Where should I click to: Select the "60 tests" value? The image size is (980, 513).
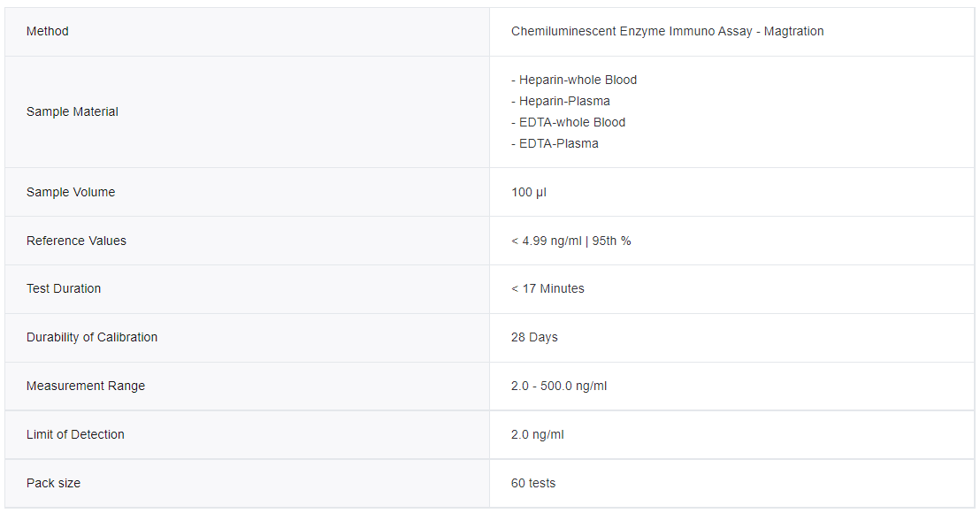[533, 484]
